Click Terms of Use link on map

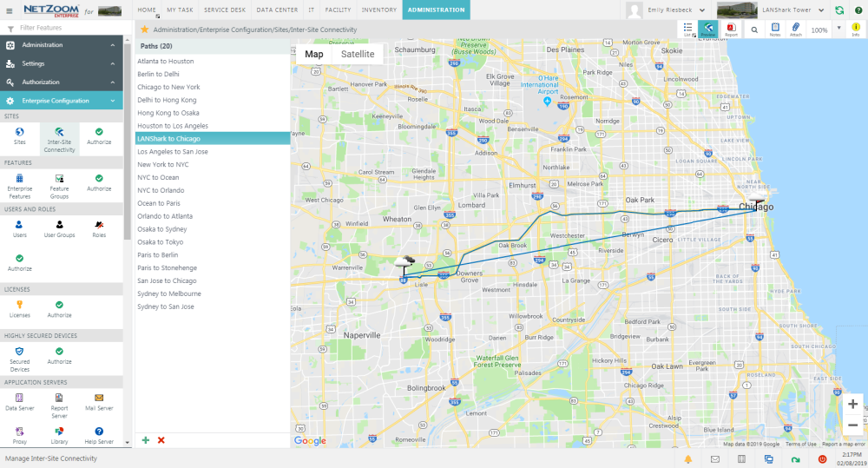(x=801, y=445)
